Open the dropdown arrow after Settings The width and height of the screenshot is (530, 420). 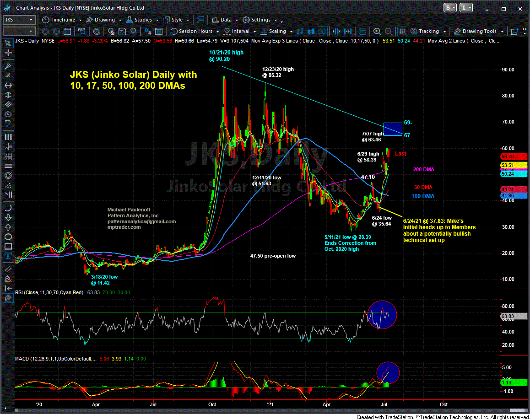(x=276, y=20)
